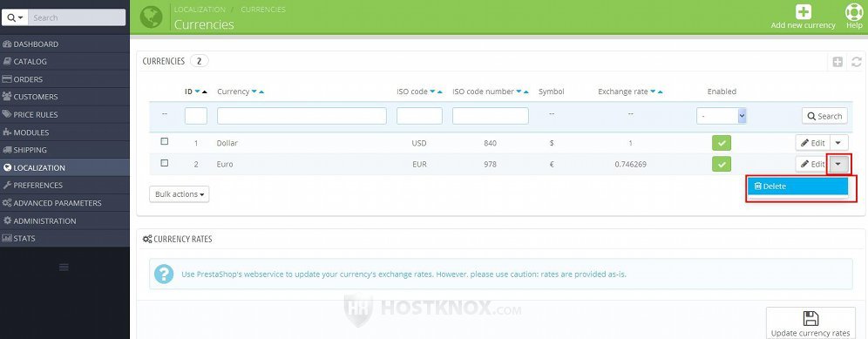This screenshot has height=339, width=868.
Task: Select Localization in sidebar
Action: tap(64, 167)
